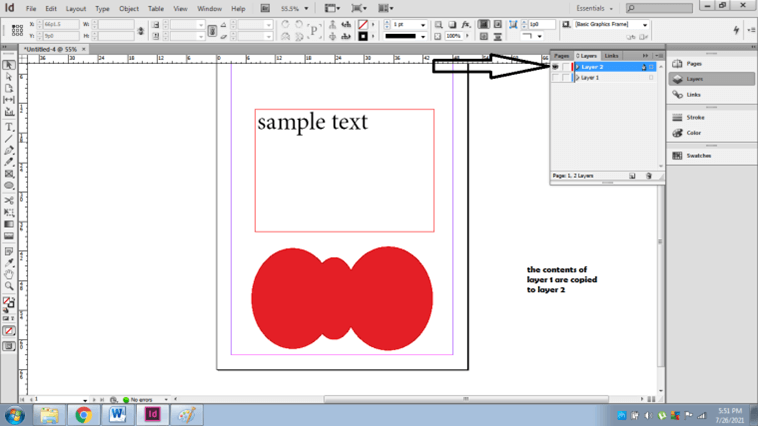The image size is (758, 426).
Task: Select the Direct Selection tool
Action: click(x=9, y=77)
